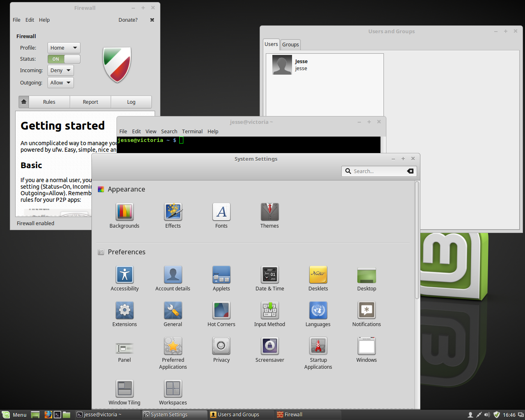Open Hot Corners settings icon
The width and height of the screenshot is (525, 420).
tap(221, 310)
